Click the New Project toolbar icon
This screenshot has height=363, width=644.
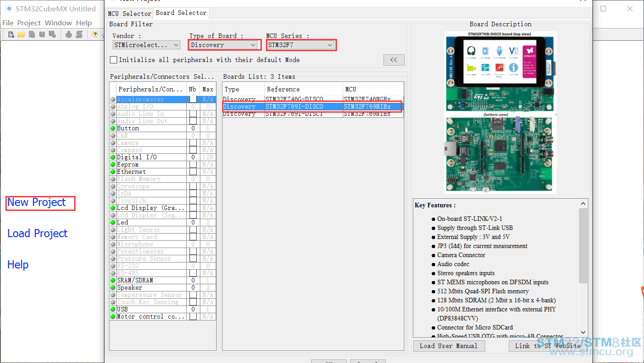coord(11,34)
